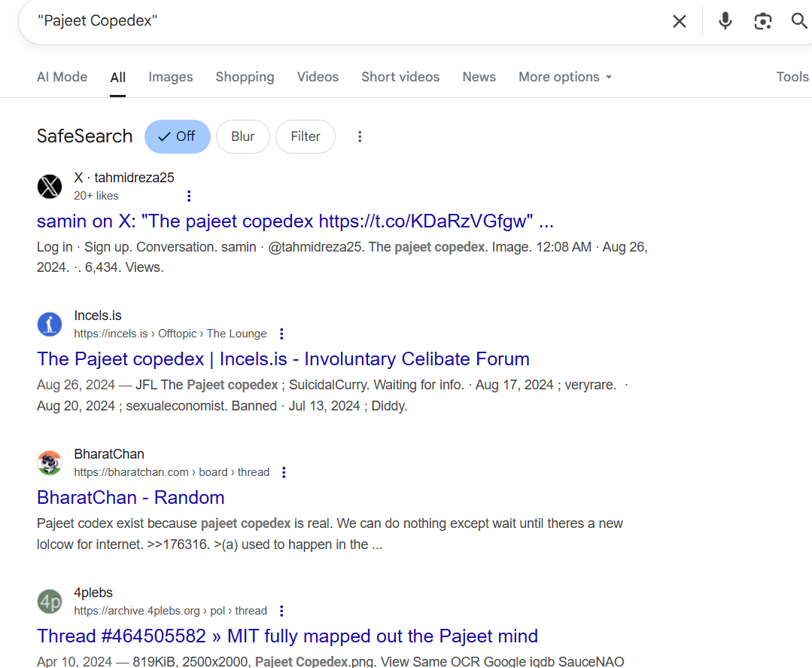Open the Shopping tab
Screen dimensions: 812x668
245,77
